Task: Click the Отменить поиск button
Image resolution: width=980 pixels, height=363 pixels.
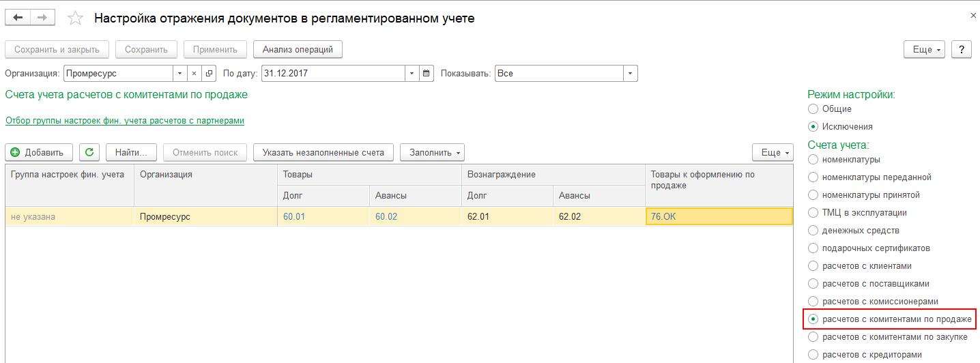Action: (x=205, y=152)
